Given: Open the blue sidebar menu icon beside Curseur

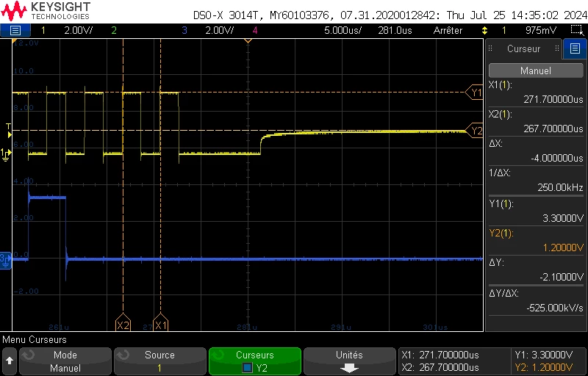Looking at the screenshot, I should tap(575, 48).
